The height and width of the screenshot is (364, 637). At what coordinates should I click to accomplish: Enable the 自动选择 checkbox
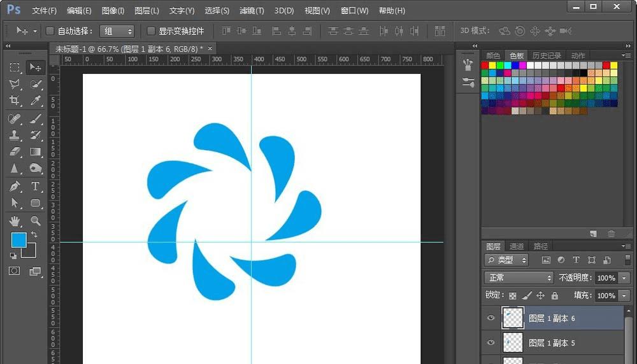[x=50, y=31]
